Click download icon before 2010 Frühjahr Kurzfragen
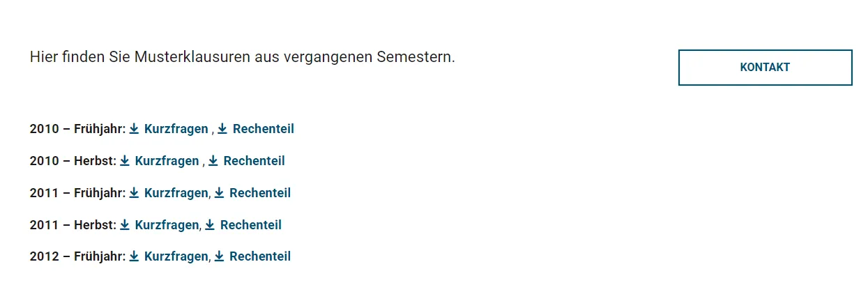868x308 pixels. tap(135, 129)
